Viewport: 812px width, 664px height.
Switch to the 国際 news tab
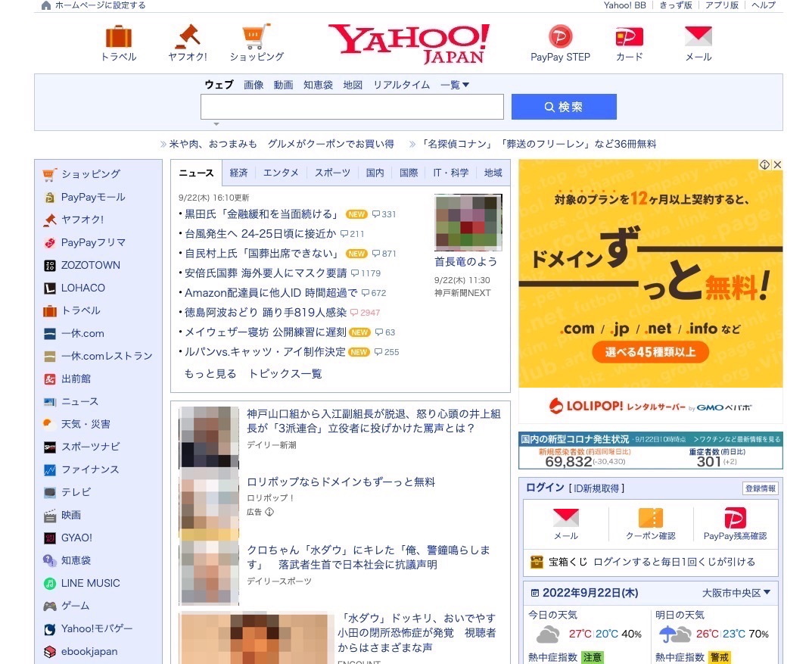point(409,173)
